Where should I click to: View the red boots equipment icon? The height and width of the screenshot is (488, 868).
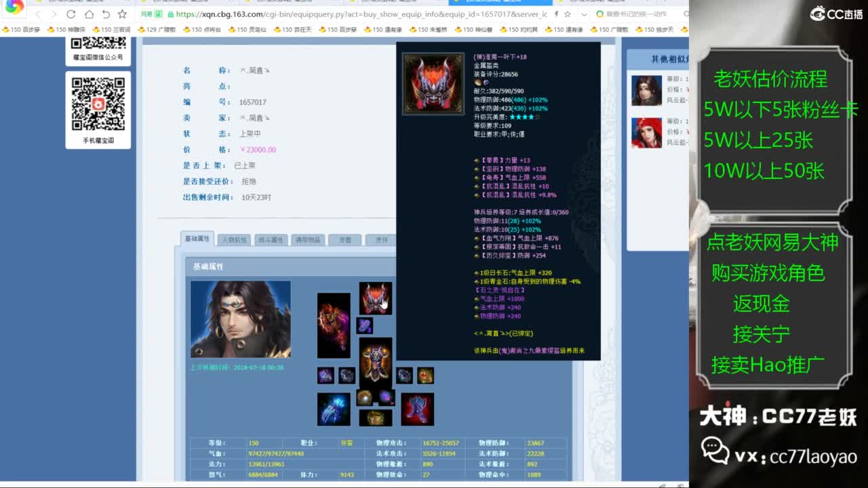[417, 409]
